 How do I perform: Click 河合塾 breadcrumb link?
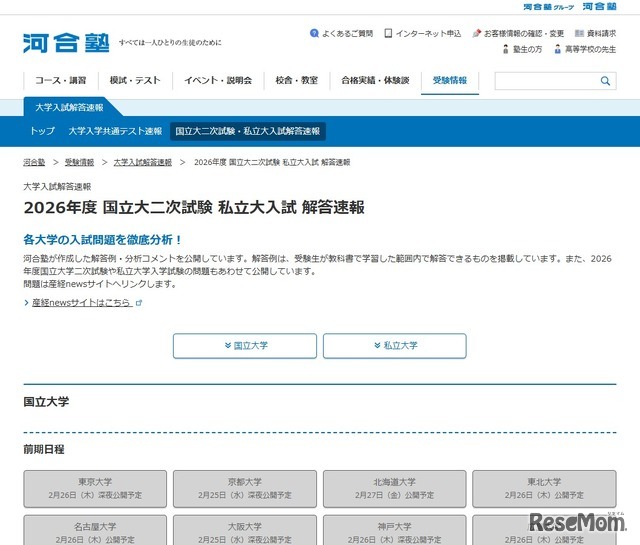click(34, 162)
